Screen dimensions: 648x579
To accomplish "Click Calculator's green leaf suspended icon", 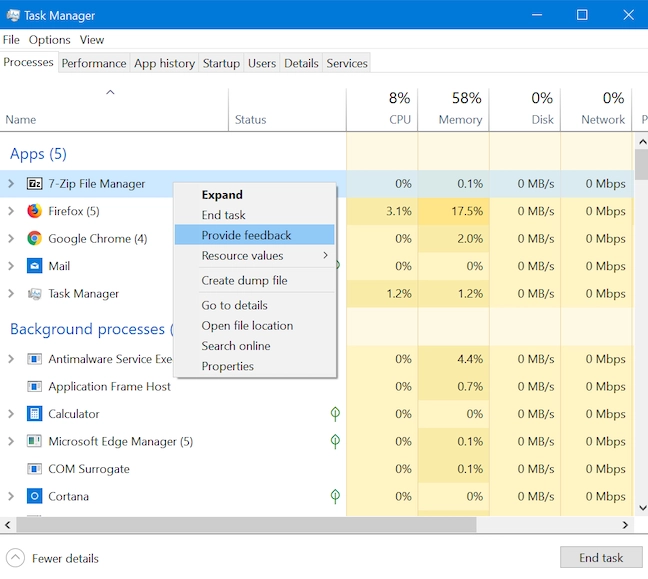I will click(x=335, y=414).
